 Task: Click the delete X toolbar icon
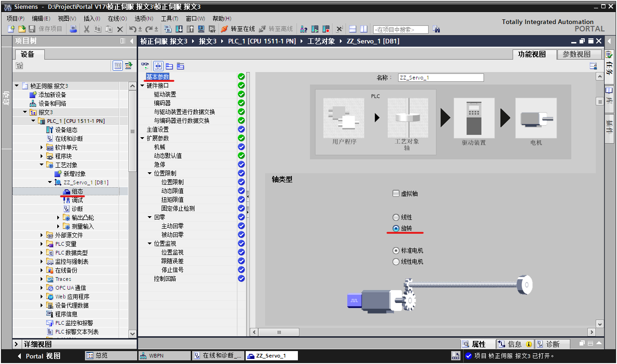click(x=120, y=29)
